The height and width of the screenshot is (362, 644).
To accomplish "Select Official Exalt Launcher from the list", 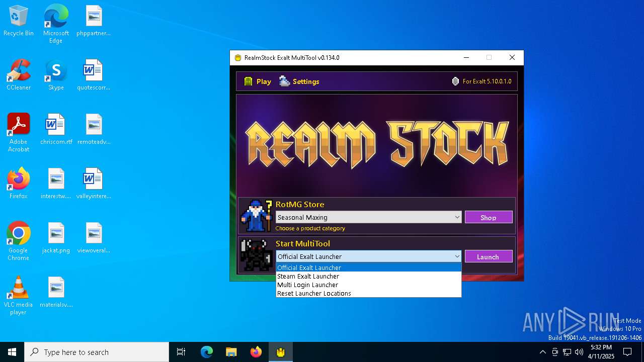I will pos(369,267).
